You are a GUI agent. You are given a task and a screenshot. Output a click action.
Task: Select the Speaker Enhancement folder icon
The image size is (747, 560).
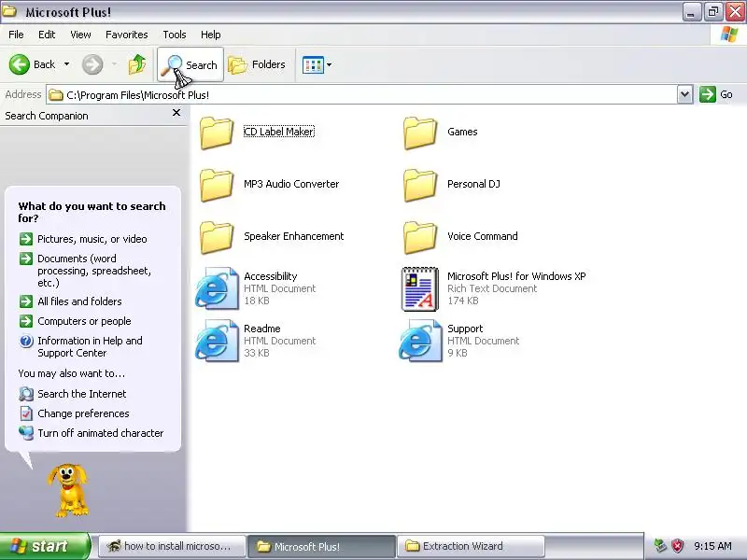coord(217,238)
